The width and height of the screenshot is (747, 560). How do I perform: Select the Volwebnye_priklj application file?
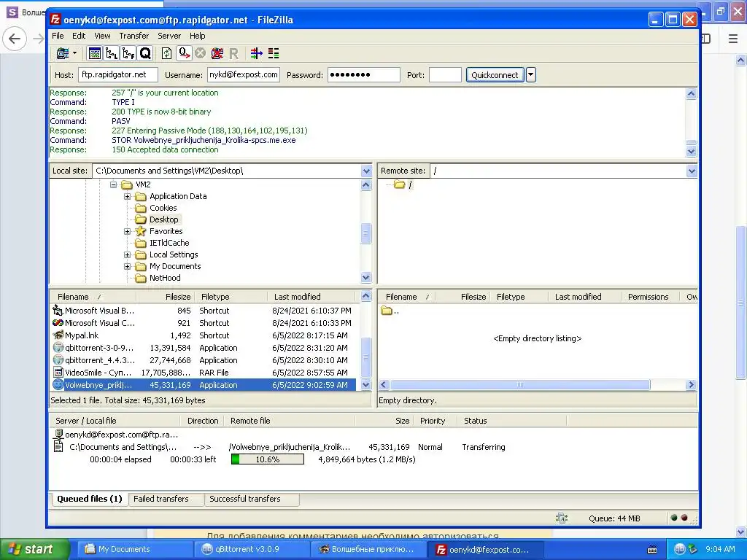click(x=203, y=385)
